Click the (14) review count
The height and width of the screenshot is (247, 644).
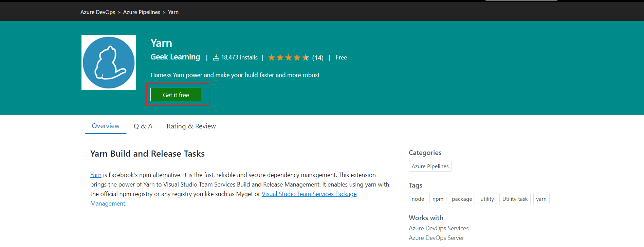click(318, 58)
